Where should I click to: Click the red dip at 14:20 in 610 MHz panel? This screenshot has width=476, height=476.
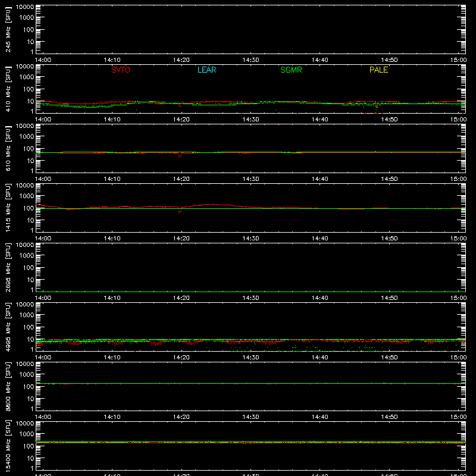[x=180, y=155]
